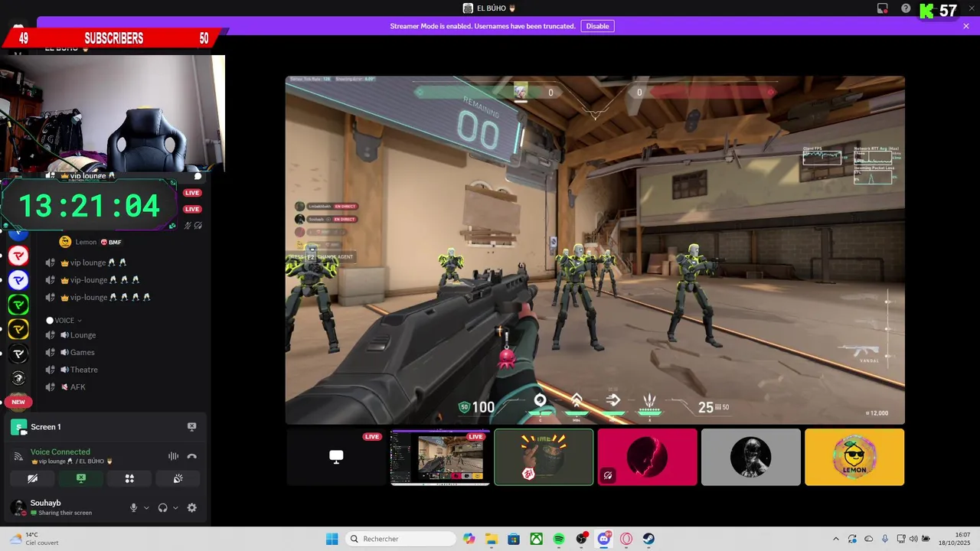Screen dimensions: 980x551
Task: Open the Discord help icon
Action: coord(906,8)
